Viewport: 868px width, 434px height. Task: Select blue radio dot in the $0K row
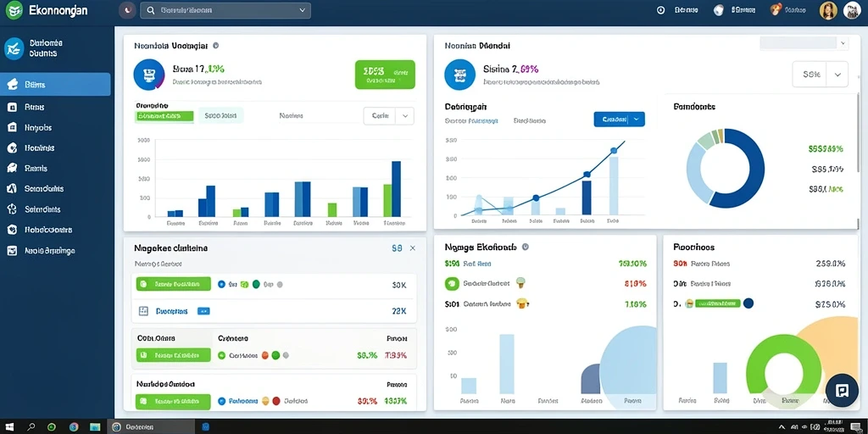(x=222, y=285)
